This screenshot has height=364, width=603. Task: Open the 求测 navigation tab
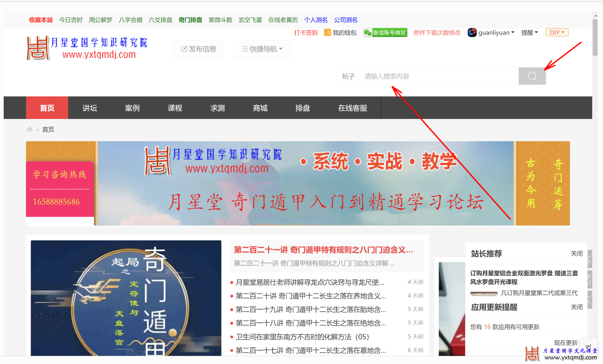[x=217, y=108]
